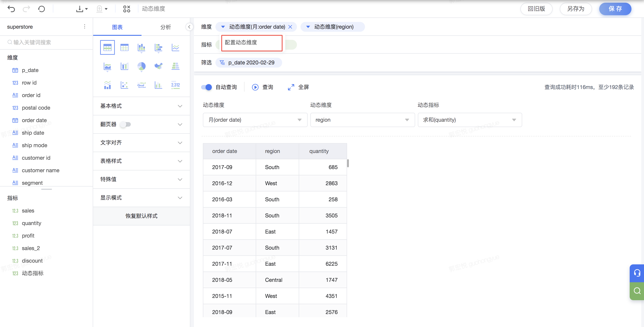Click the 动态维度 chart title field
Screen dimensions: 644x327
click(x=154, y=9)
